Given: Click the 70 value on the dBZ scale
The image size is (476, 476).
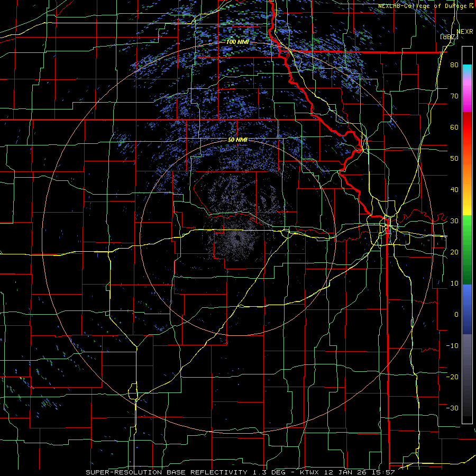Looking at the screenshot, I should (454, 96).
